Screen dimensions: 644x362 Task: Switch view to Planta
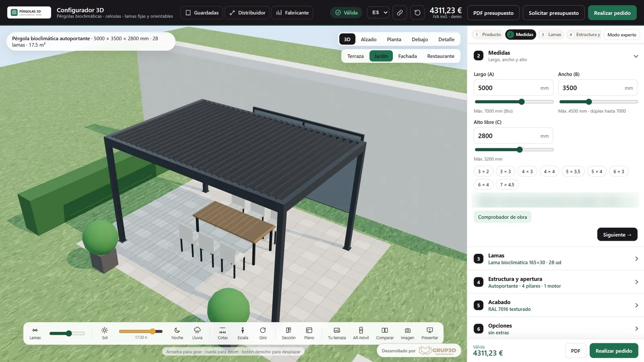394,39
